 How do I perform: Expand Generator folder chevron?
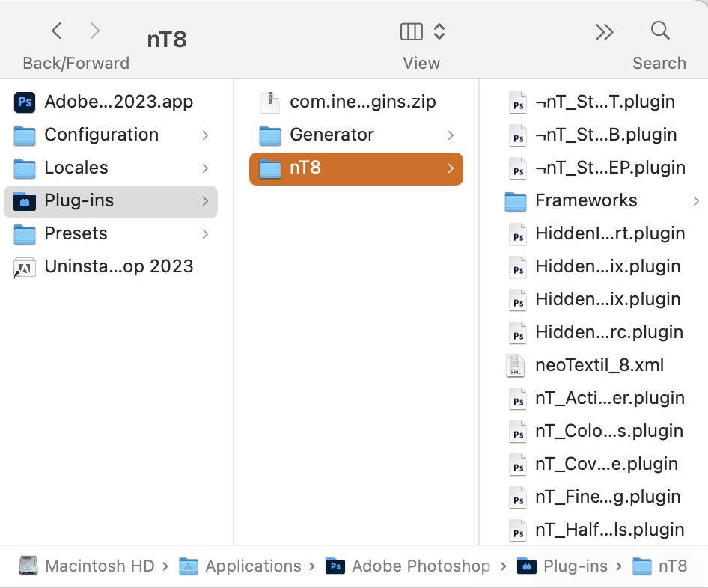[x=451, y=135]
